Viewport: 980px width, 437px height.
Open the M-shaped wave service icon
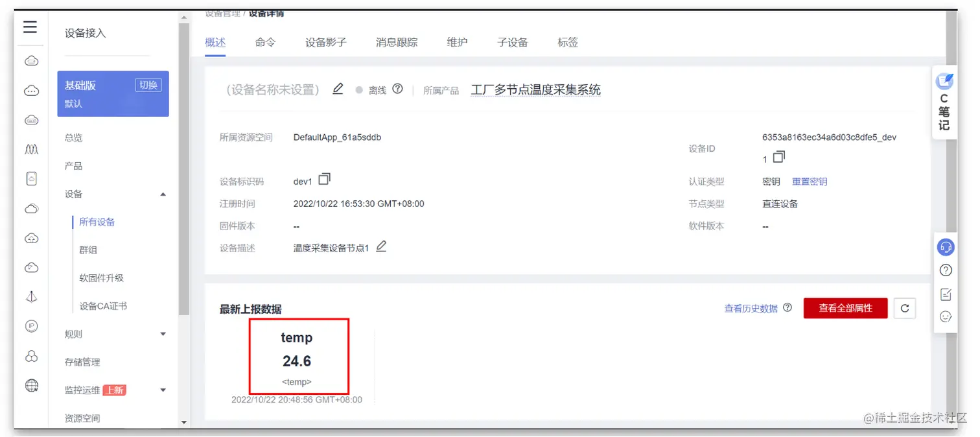(31, 150)
